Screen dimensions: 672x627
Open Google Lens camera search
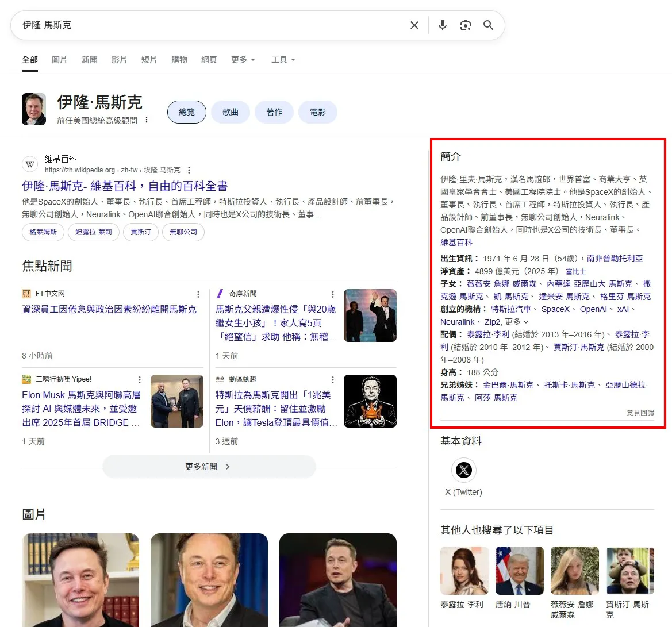(465, 25)
